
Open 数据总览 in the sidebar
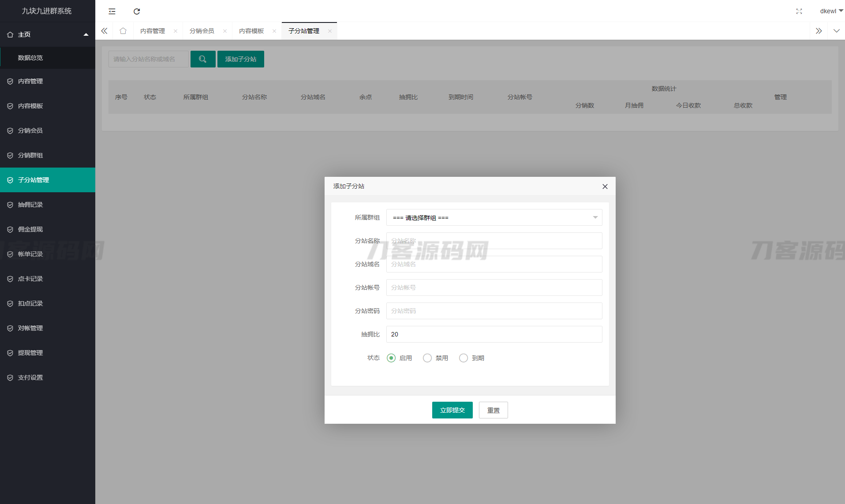pyautogui.click(x=48, y=58)
